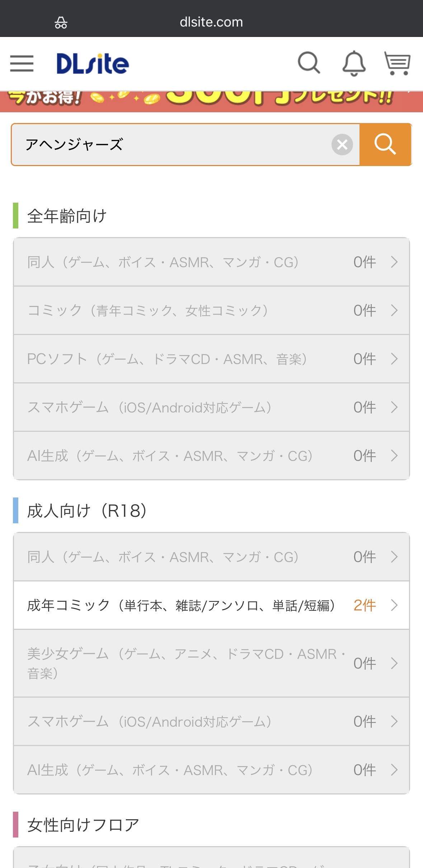
Task: Click the DLsite logo
Action: coord(93,64)
